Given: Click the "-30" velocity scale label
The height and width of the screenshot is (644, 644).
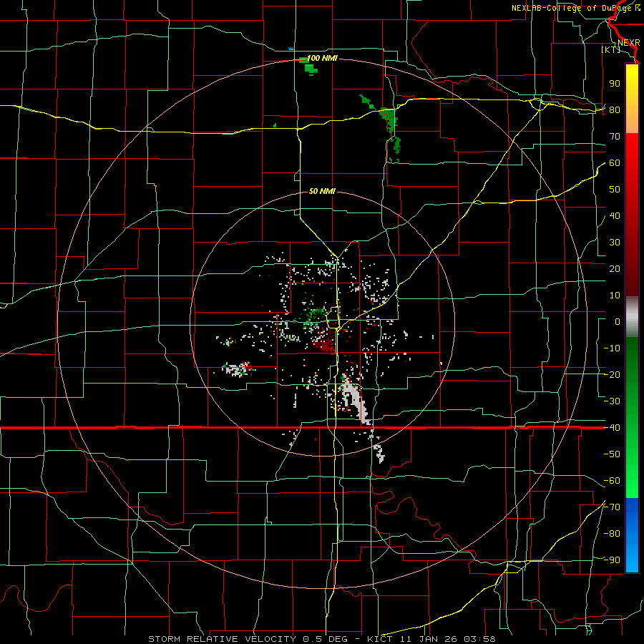Looking at the screenshot, I should (x=612, y=401).
